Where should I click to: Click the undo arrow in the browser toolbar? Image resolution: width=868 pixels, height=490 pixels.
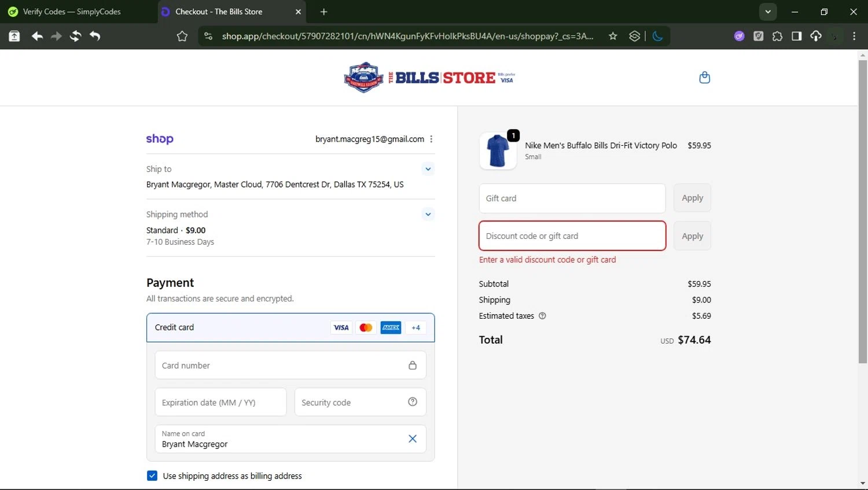(x=95, y=36)
